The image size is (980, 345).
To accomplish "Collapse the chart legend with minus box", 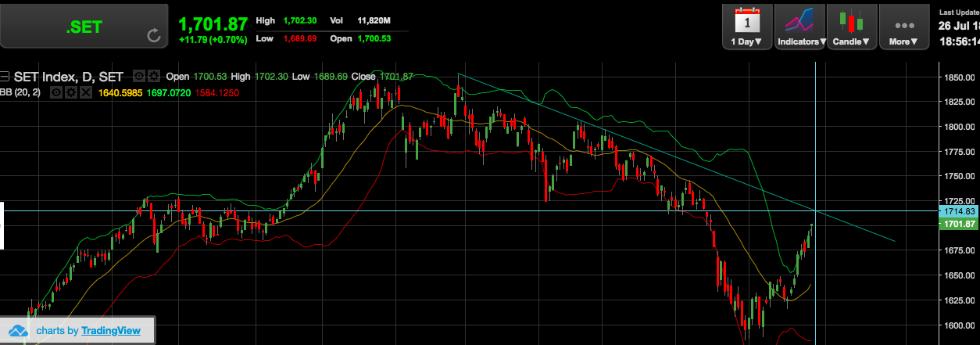I will pos(5,77).
